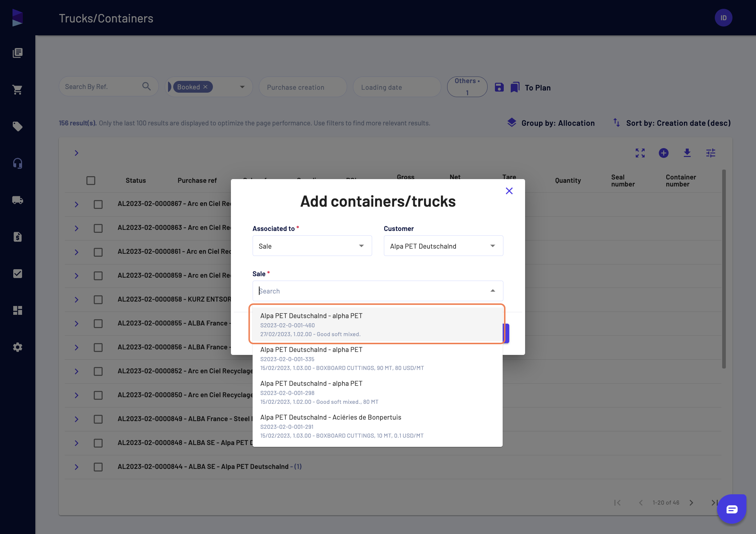
Task: Open the chat support bubble
Action: (732, 509)
